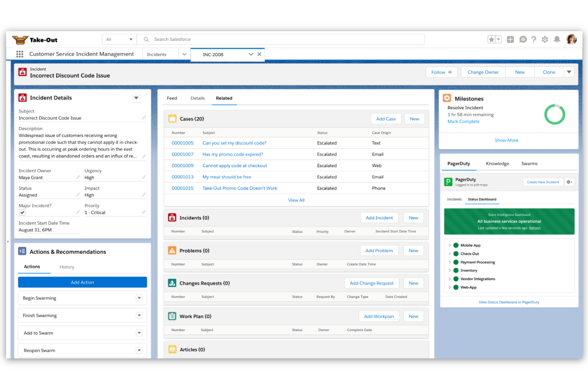
Task: Click the red Incident icon beside the record title
Action: 23,72
